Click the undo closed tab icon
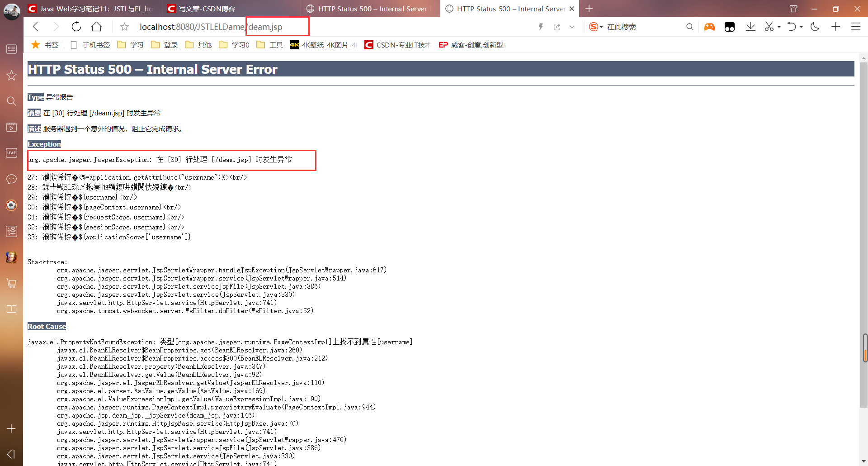This screenshot has height=466, width=868. tap(791, 27)
